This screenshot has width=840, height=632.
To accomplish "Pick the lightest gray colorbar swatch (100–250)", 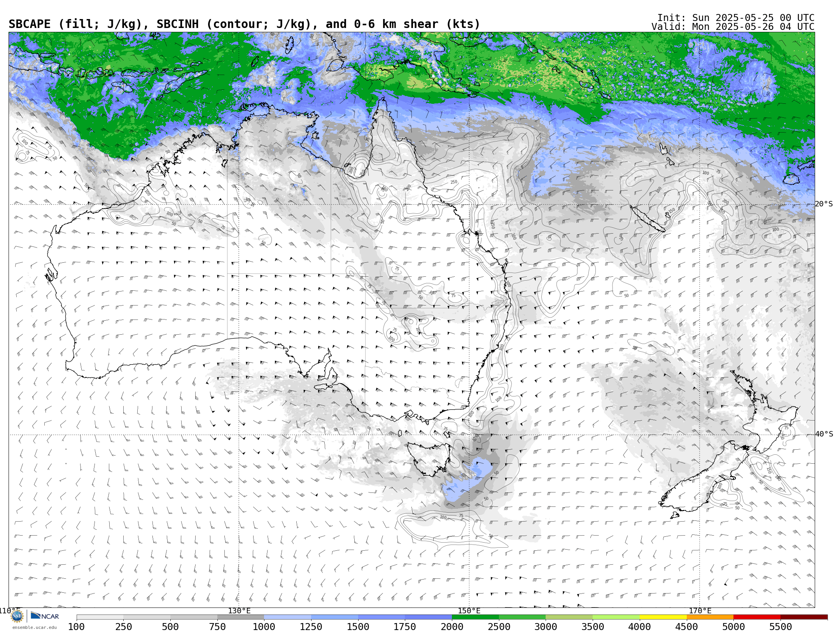I will coord(100,617).
